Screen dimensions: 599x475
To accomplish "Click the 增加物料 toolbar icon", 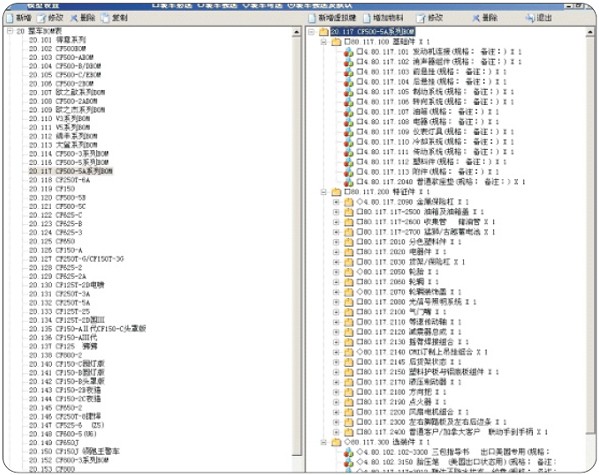I will tap(367, 18).
